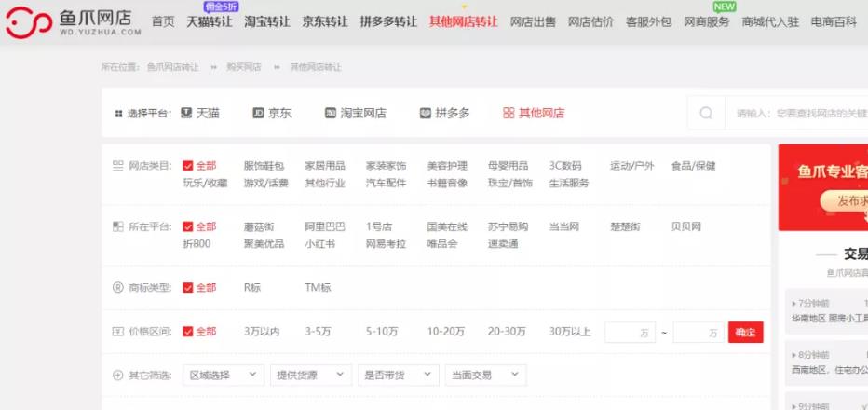
Task: Open the 当面交易 dropdown
Action: tap(485, 376)
